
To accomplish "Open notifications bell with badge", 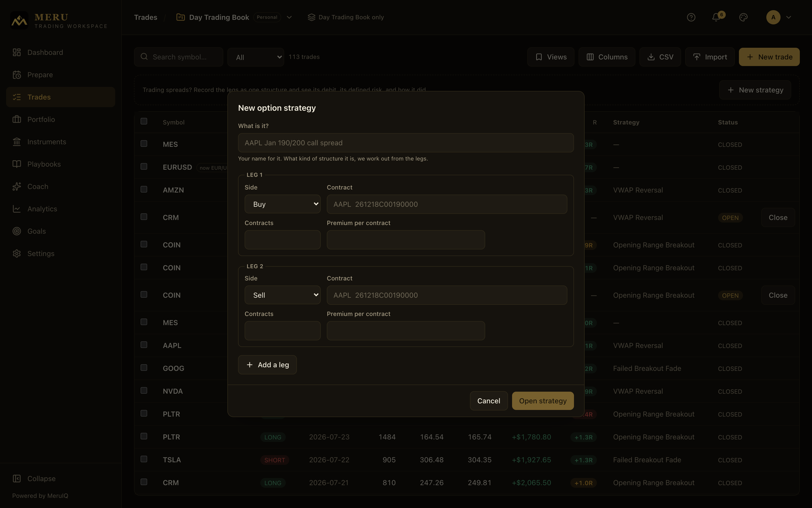I will [716, 17].
